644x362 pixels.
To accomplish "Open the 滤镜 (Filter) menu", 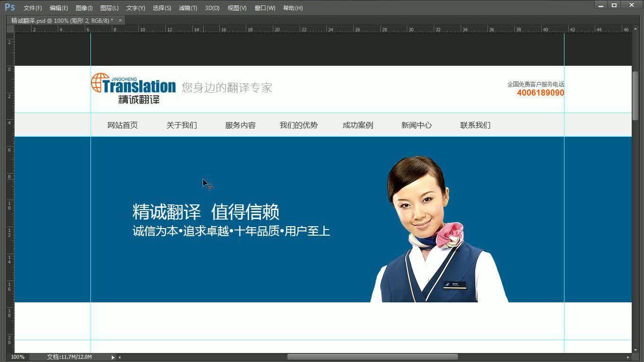I will click(x=188, y=8).
